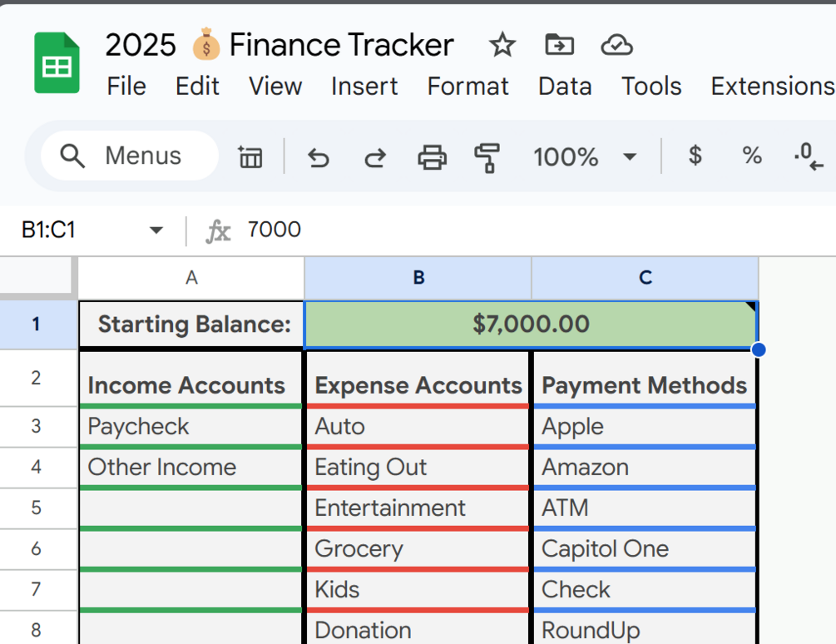Click the decrease decimal places button
The height and width of the screenshot is (644, 836).
coord(809,156)
